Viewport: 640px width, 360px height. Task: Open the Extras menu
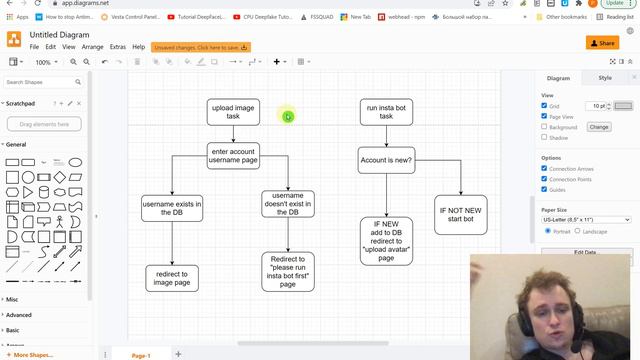click(118, 47)
